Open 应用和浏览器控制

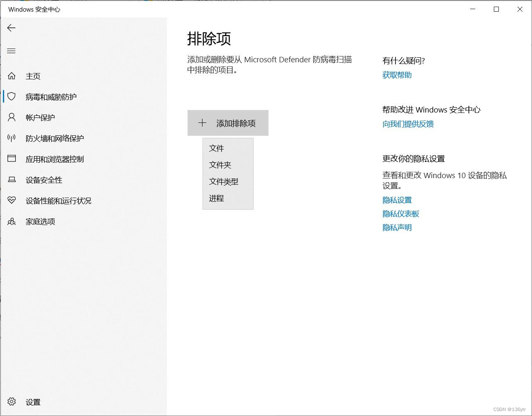point(83,159)
